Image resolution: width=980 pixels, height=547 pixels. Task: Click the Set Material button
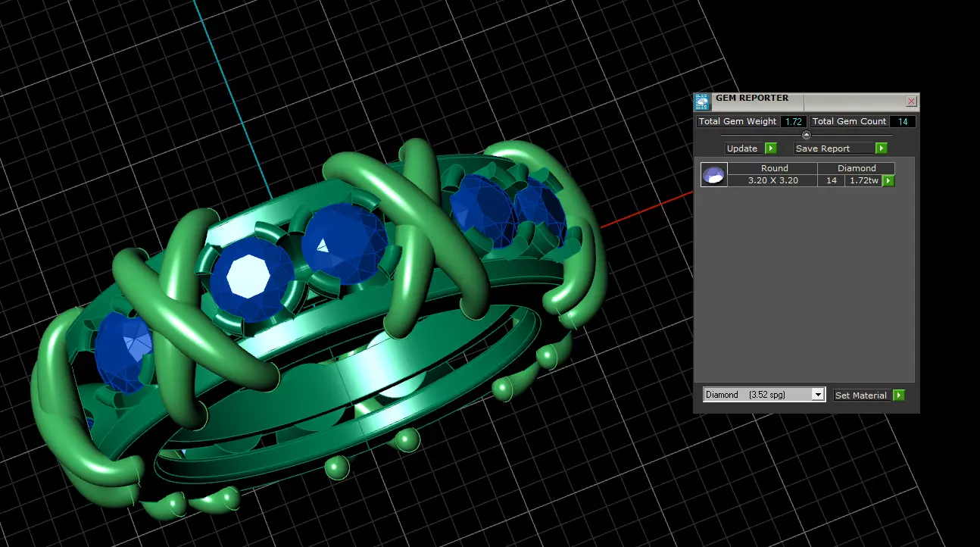coord(863,395)
